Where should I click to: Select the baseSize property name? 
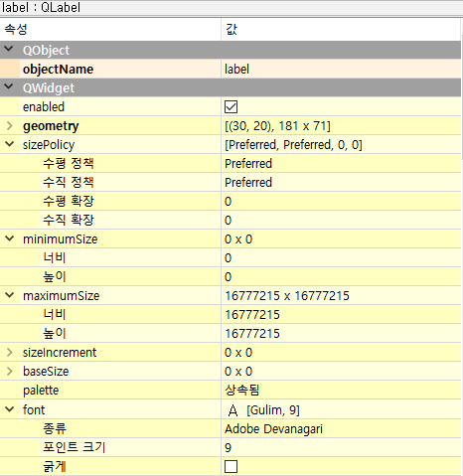coord(46,372)
